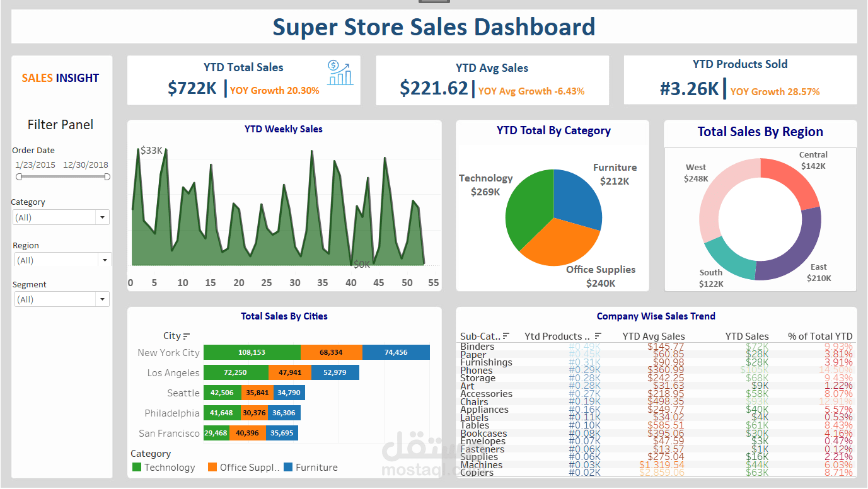This screenshot has width=868, height=489.
Task: Click the YTD Sales column header
Action: coord(747,337)
